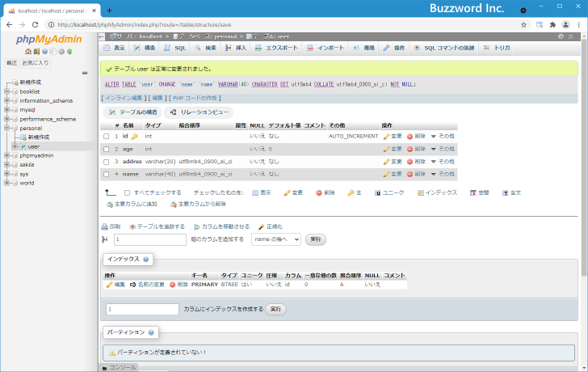Open the Search tab
Screen dimensions: 588x372
point(205,48)
